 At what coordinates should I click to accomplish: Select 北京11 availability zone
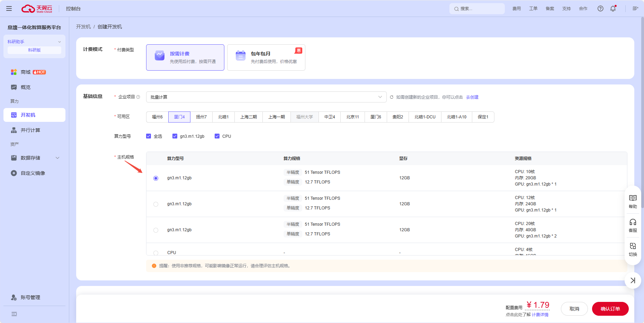352,117
